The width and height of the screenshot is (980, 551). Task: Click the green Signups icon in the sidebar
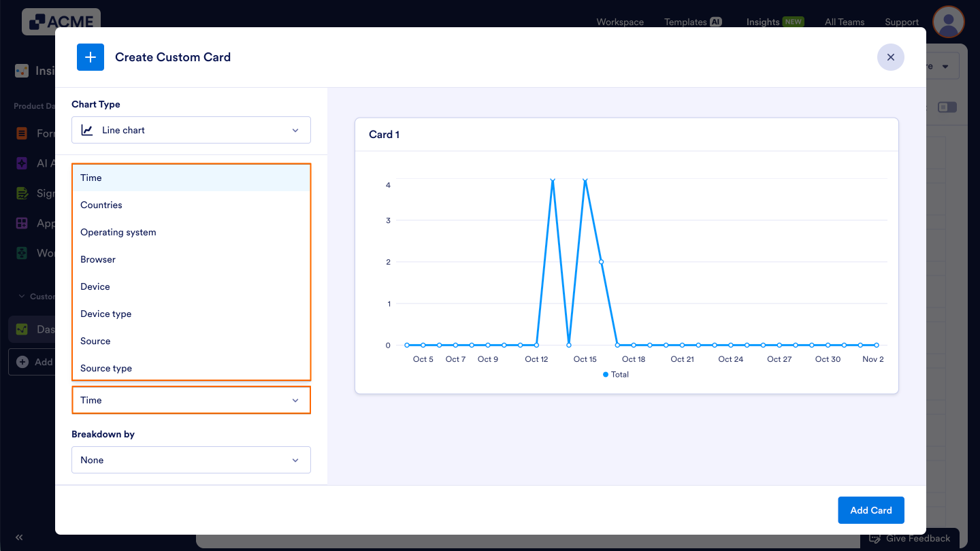pos(21,193)
